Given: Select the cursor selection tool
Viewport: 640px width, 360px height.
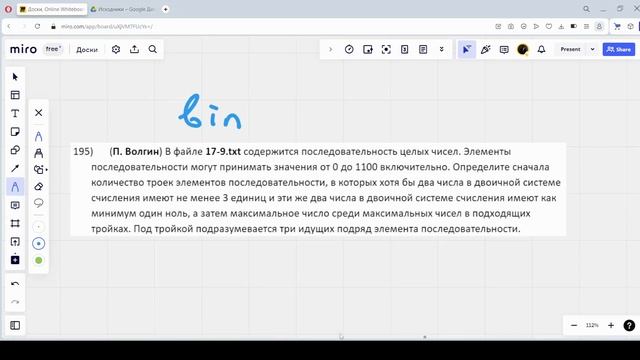Looking at the screenshot, I should point(15,77).
